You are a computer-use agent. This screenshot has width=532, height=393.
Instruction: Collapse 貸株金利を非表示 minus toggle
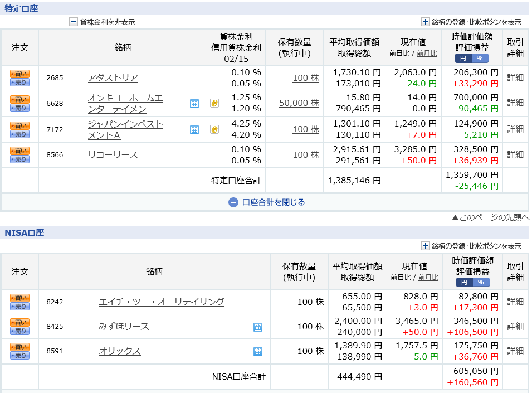pos(74,22)
